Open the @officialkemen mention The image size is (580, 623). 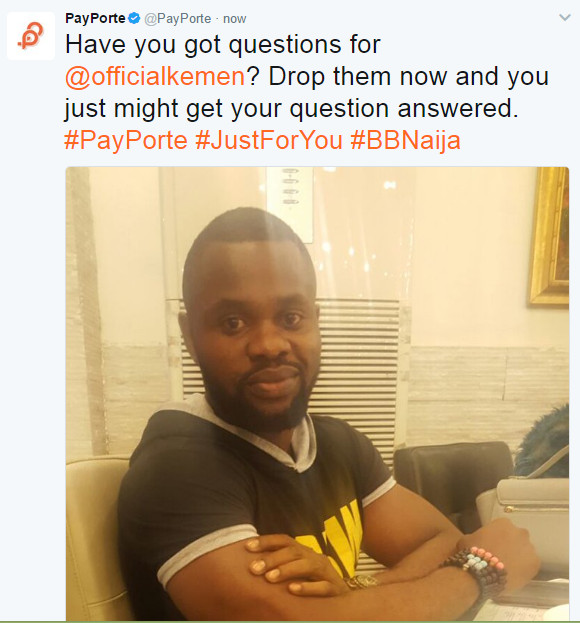(x=155, y=76)
